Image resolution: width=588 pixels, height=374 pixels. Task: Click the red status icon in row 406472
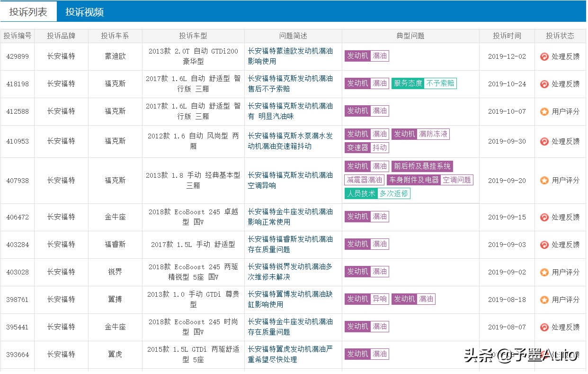544,217
